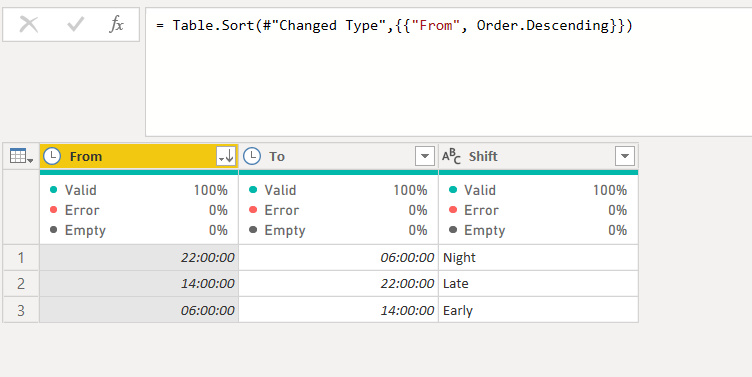Click the From cell 06:00:00
Viewport: 752px width, 377px height.
tap(139, 310)
